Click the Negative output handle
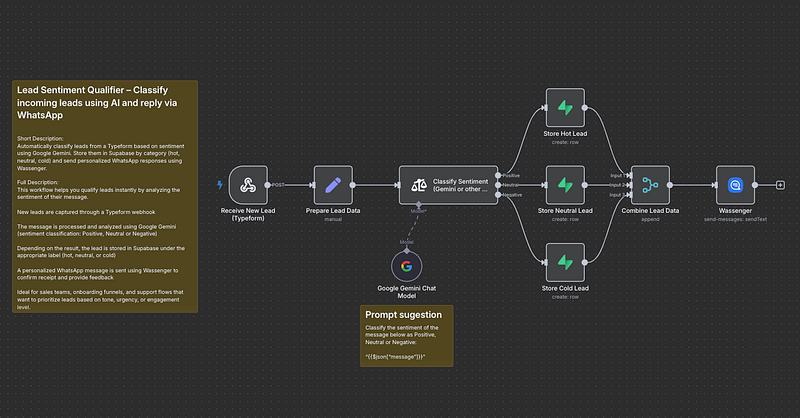The height and width of the screenshot is (418, 800). pos(498,196)
